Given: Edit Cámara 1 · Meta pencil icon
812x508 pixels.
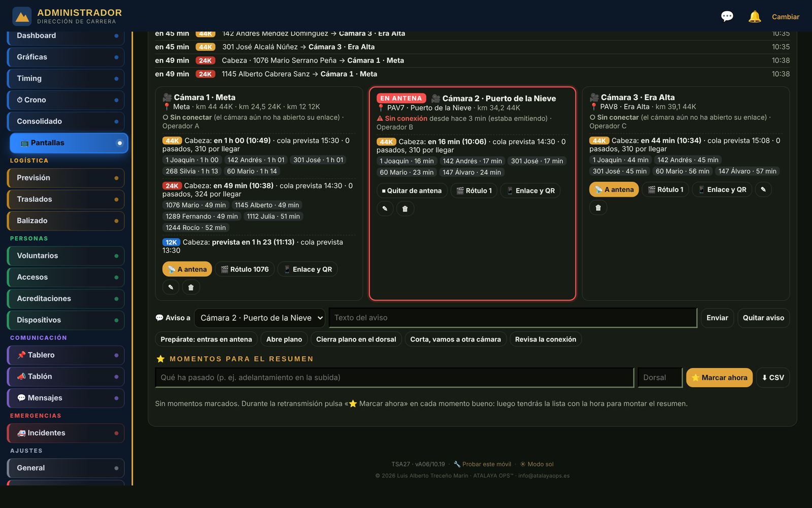Looking at the screenshot, I should (x=171, y=287).
